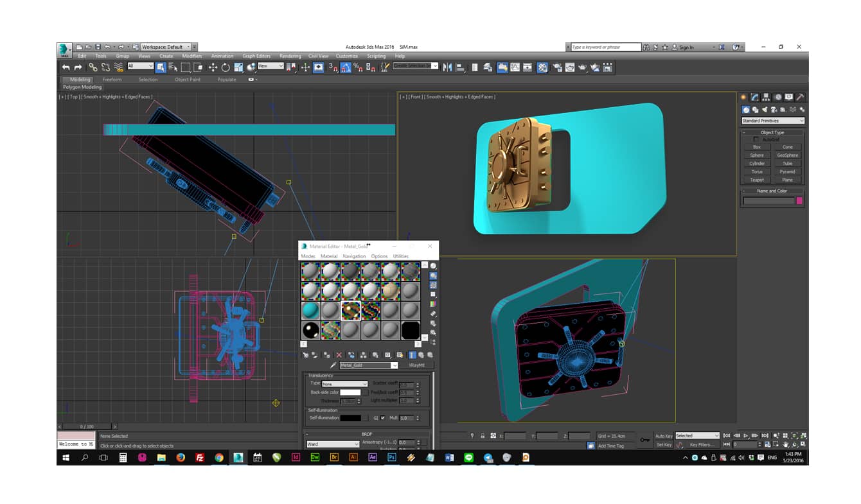This screenshot has height=504, width=861.
Task: Open the Translucency Type dropdown
Action: (345, 384)
